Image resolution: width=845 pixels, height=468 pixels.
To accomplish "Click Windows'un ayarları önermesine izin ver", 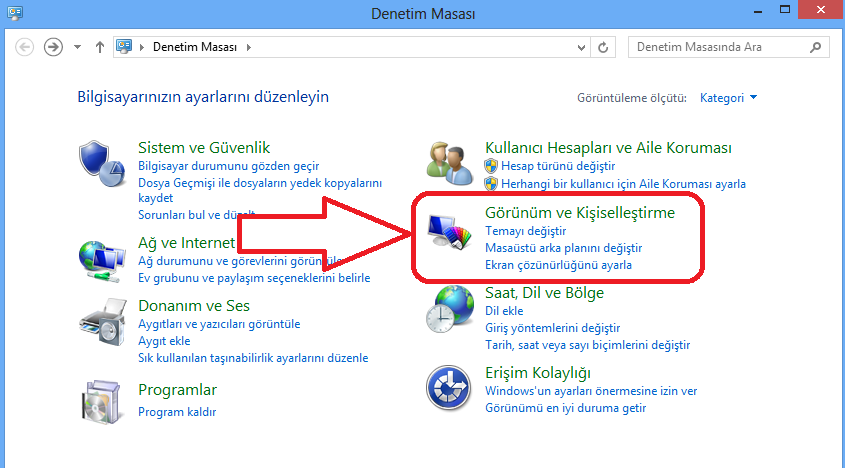I will tap(591, 391).
